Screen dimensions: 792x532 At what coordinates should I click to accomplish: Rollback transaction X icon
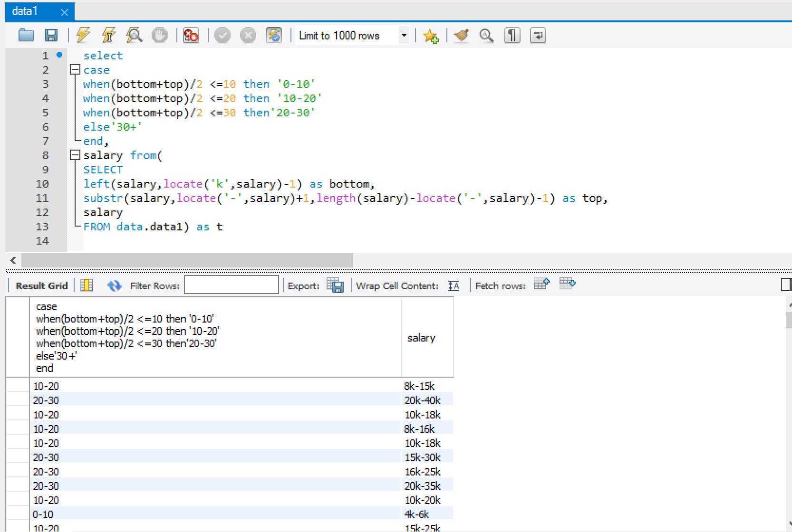[x=248, y=35]
